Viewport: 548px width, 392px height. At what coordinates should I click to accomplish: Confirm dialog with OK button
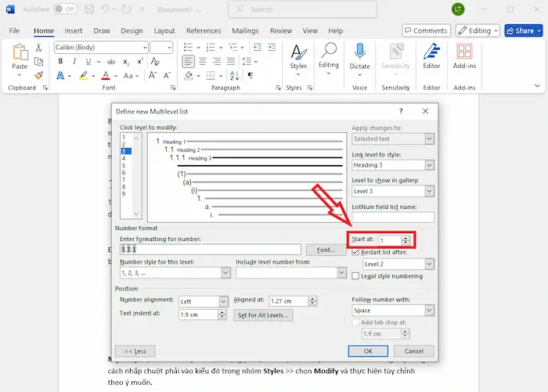pyautogui.click(x=367, y=351)
